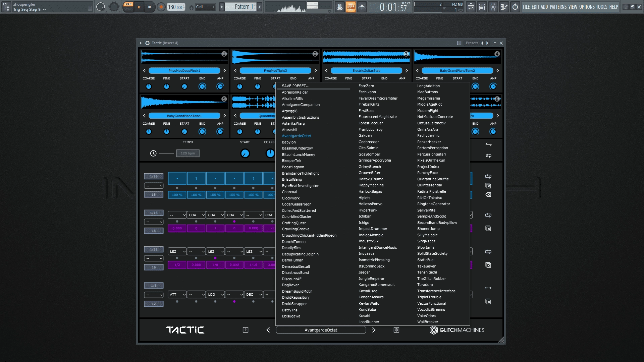The height and width of the screenshot is (362, 644).
Task: Click bidirectional arrow icon for ATT row
Action: [488, 288]
